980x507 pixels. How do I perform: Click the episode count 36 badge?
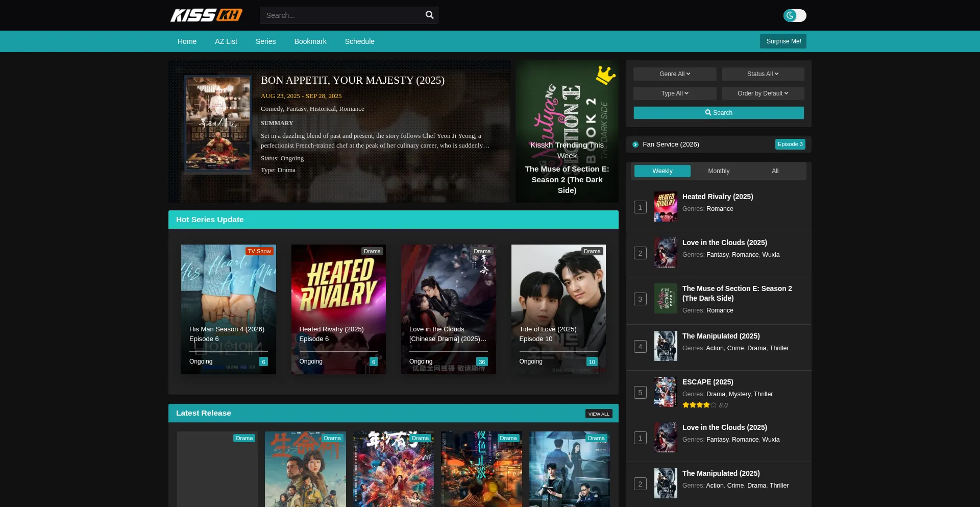(x=482, y=362)
